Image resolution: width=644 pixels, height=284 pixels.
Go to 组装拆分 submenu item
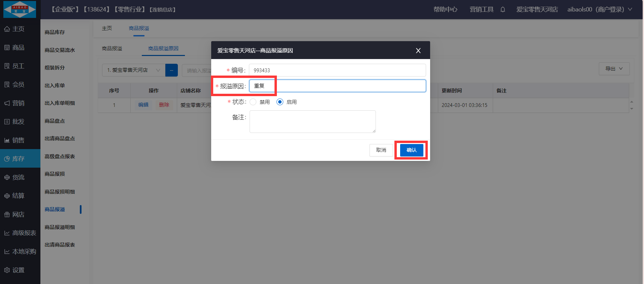(x=55, y=68)
